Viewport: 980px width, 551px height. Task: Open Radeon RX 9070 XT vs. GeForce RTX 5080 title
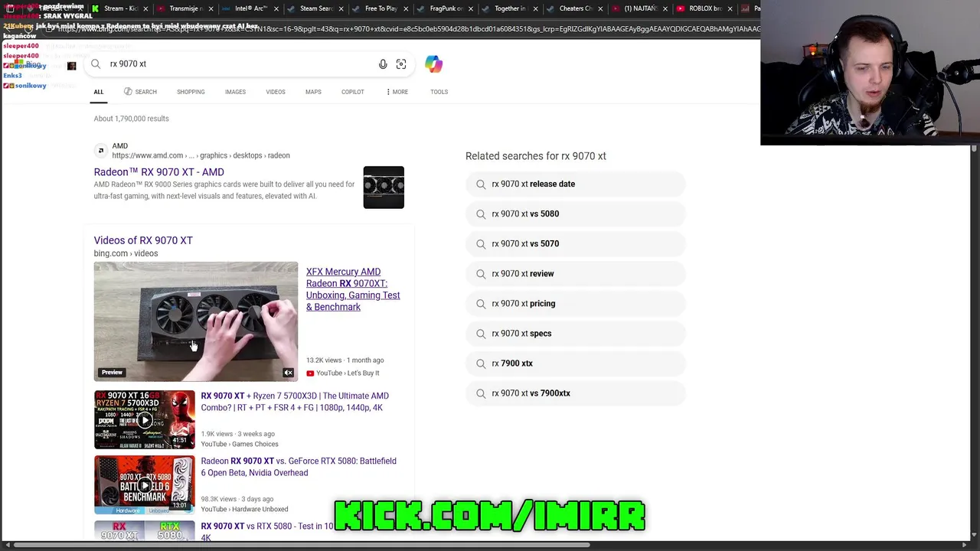[x=299, y=467]
